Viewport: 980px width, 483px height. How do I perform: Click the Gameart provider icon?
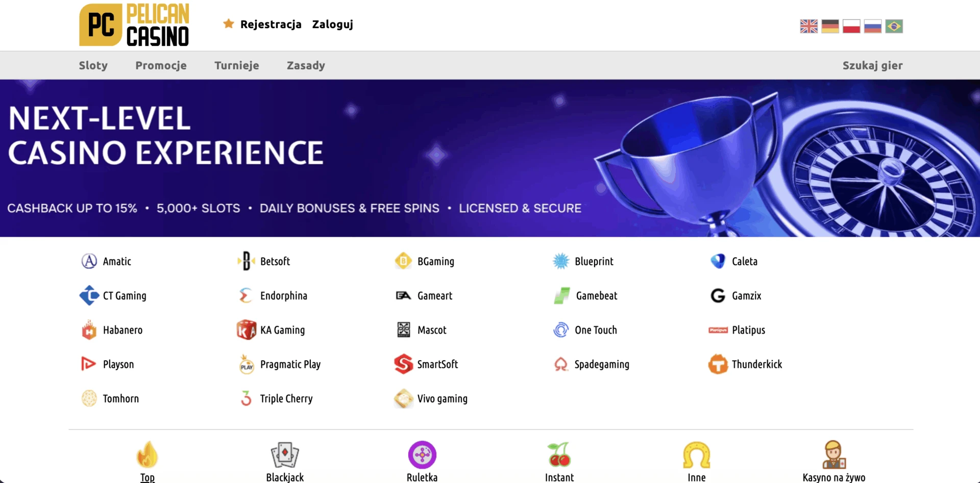point(404,295)
